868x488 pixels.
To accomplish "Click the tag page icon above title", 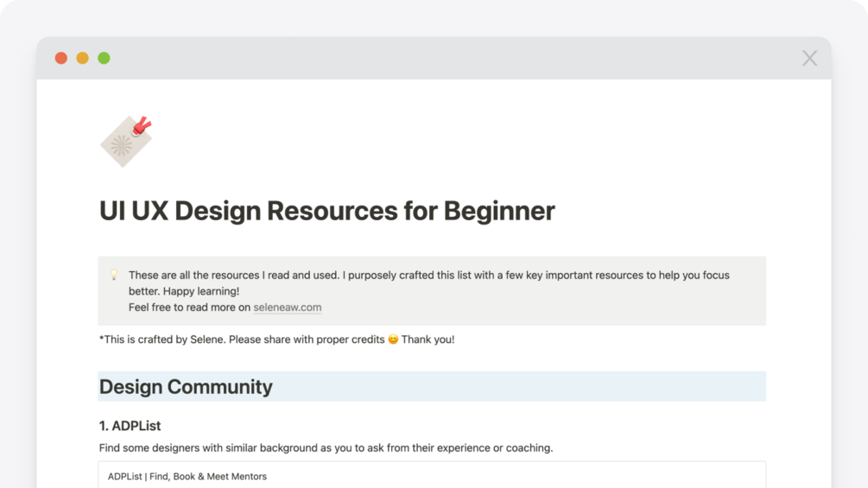I will 126,141.
